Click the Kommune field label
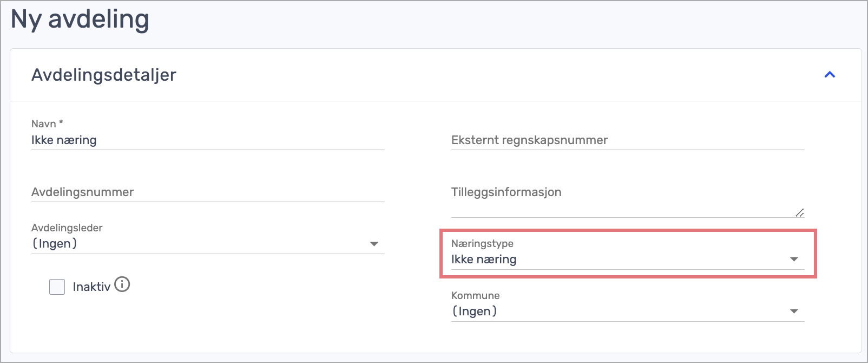The image size is (868, 363). [475, 295]
